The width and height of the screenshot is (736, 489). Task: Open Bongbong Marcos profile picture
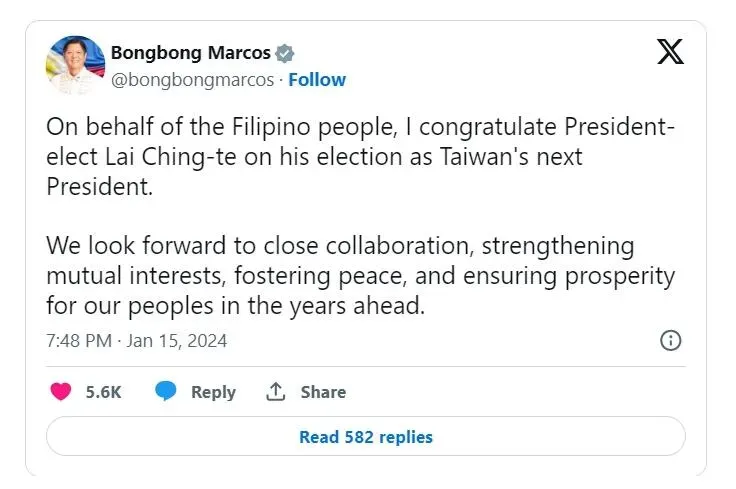point(75,65)
